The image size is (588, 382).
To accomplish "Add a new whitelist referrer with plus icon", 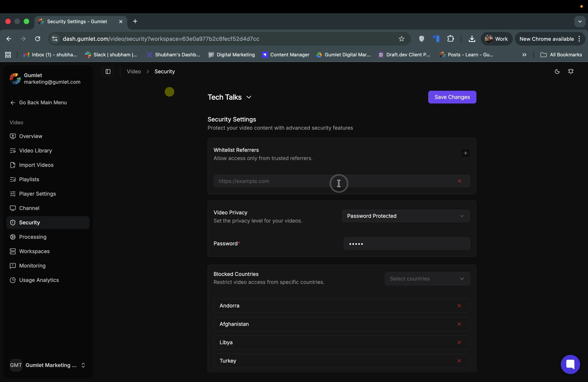I will tap(465, 153).
